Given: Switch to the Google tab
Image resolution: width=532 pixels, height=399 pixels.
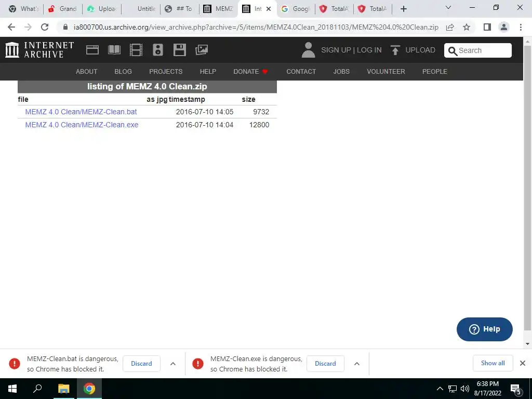Looking at the screenshot, I should [x=296, y=9].
